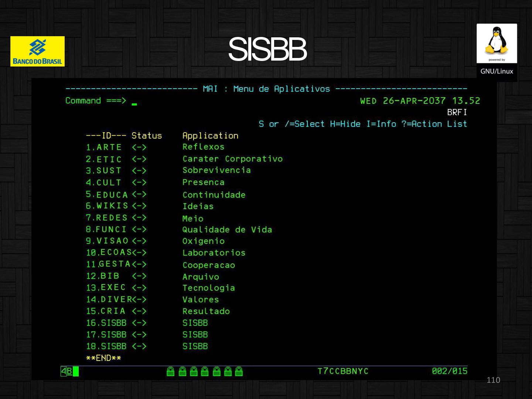Click the T7CCBBNYC terminal identifier
The image size is (532, 399).
pyautogui.click(x=343, y=371)
